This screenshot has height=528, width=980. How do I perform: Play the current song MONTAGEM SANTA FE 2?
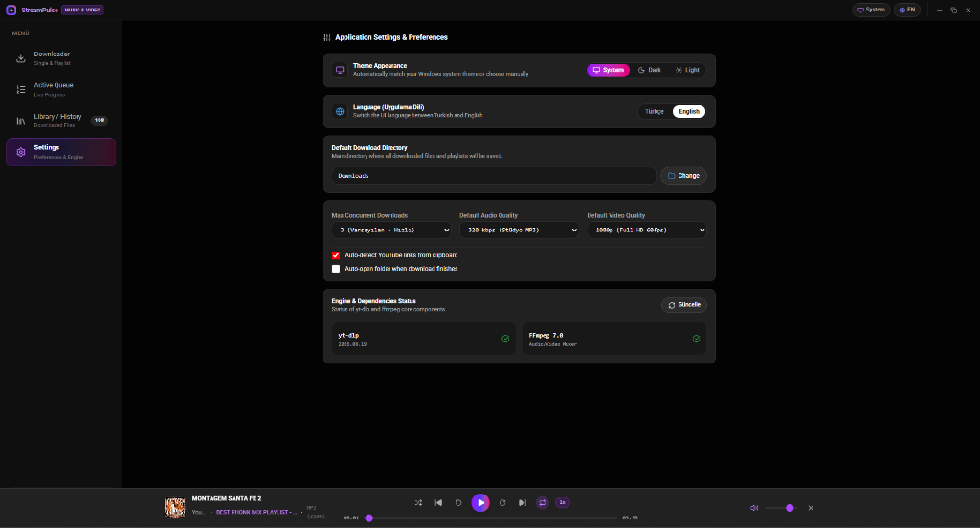(480, 502)
